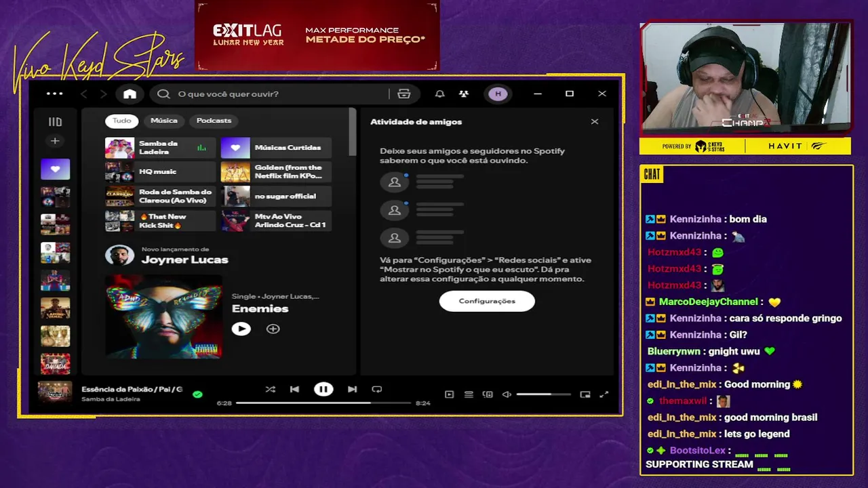
Task: Select the Podcasts filter chip
Action: (214, 121)
